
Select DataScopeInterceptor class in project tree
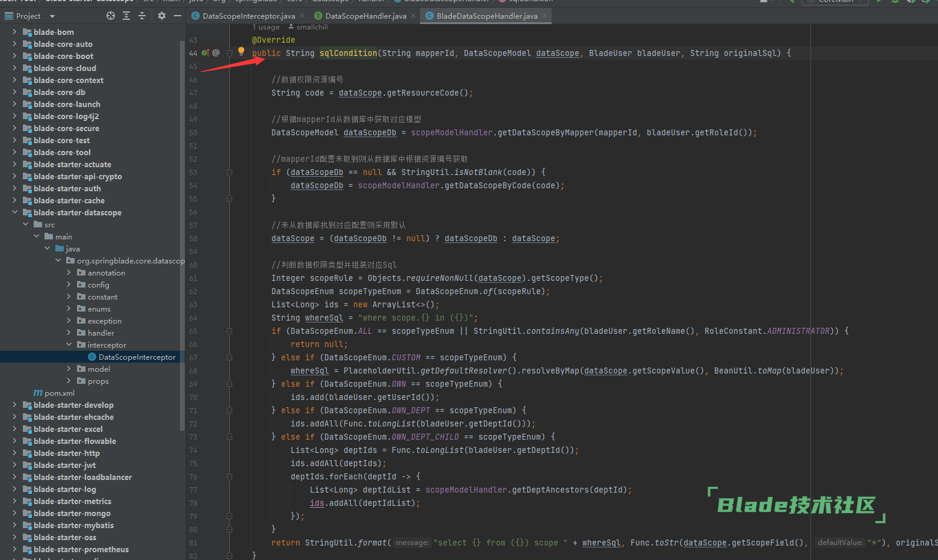click(132, 357)
